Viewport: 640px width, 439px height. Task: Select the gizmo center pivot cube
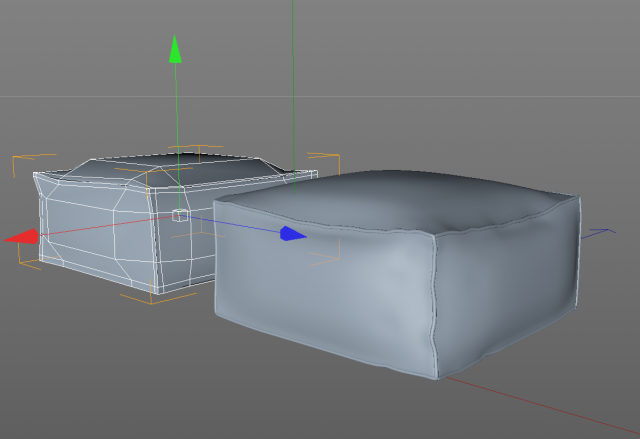pos(180,215)
